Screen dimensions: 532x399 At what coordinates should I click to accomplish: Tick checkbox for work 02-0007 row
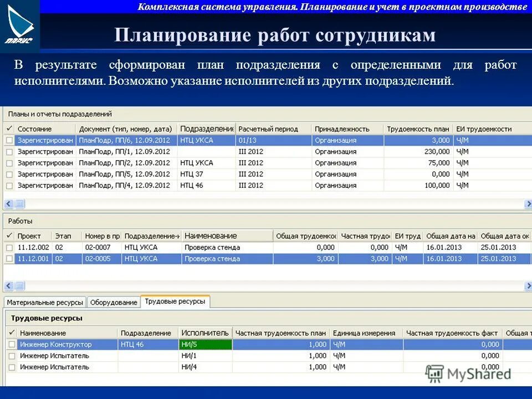pos(9,248)
